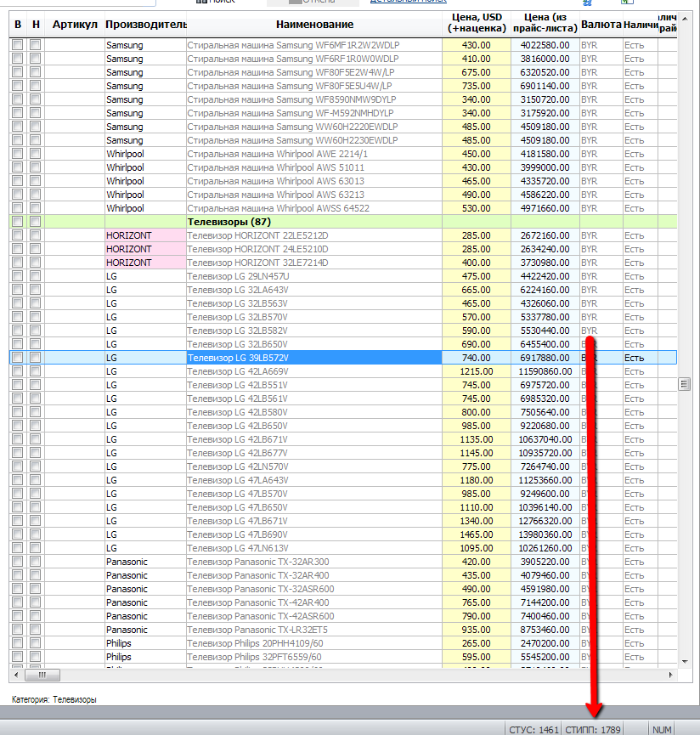The height and width of the screenshot is (735, 700).
Task: Sort by the Наименование column header
Action: [x=314, y=25]
